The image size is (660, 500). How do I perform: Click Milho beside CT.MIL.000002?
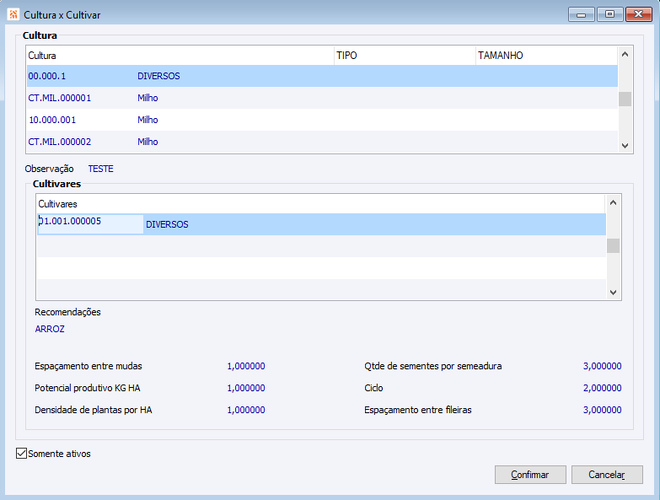tap(148, 142)
